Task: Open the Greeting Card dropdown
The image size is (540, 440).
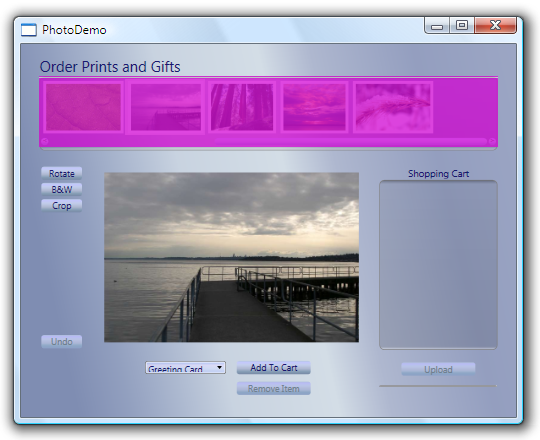Action: pos(185,368)
